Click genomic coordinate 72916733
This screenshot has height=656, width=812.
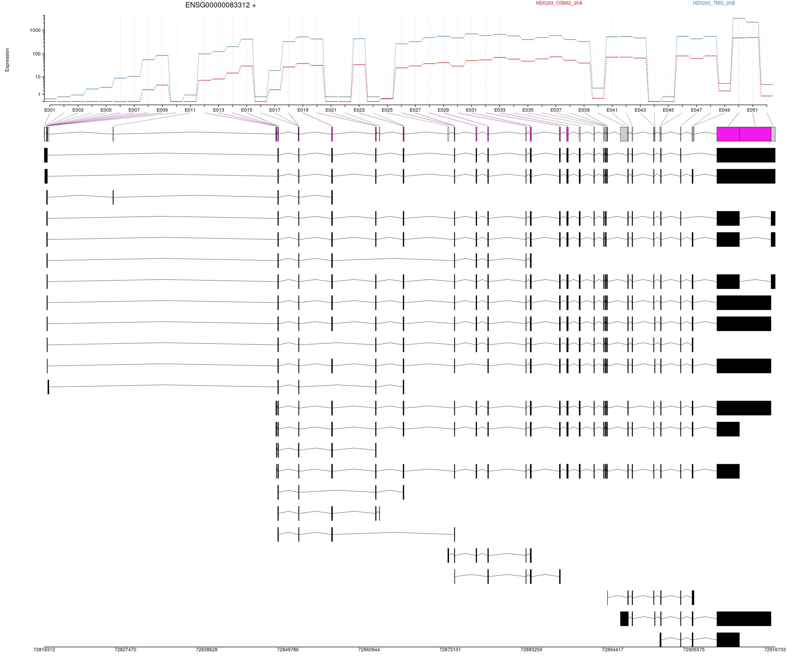click(775, 650)
